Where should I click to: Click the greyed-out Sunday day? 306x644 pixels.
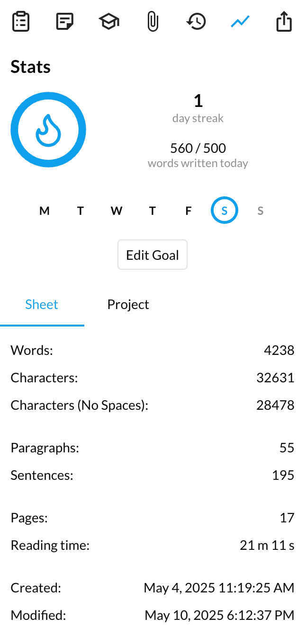pos(260,211)
